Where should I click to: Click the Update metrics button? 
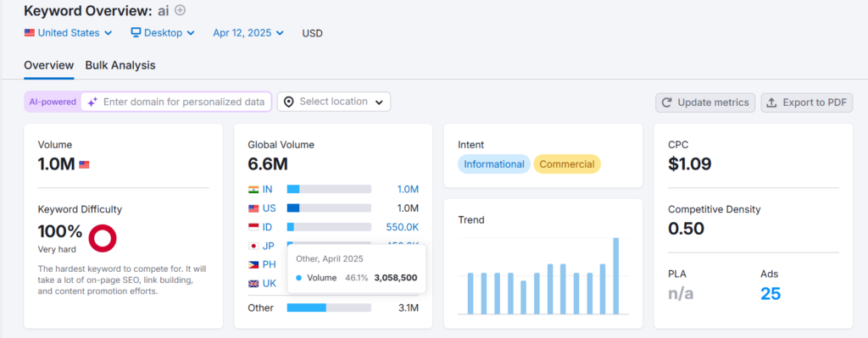click(705, 103)
